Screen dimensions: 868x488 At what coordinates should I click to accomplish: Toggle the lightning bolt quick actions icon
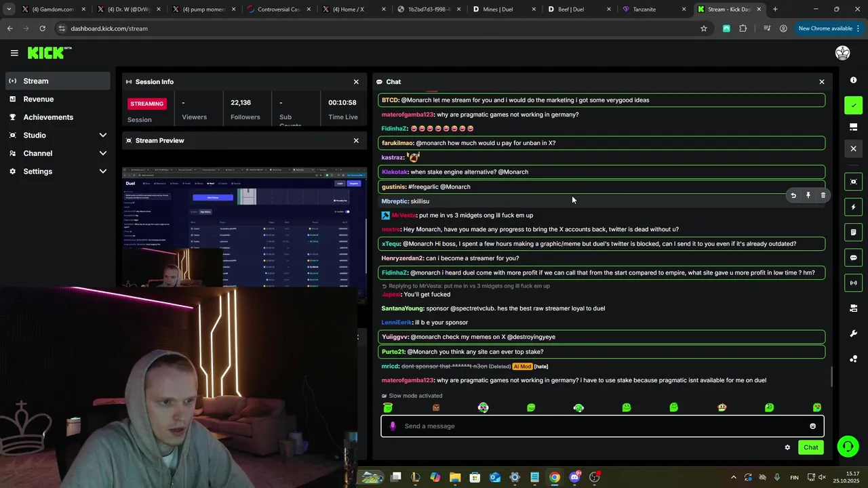pyautogui.click(x=854, y=207)
